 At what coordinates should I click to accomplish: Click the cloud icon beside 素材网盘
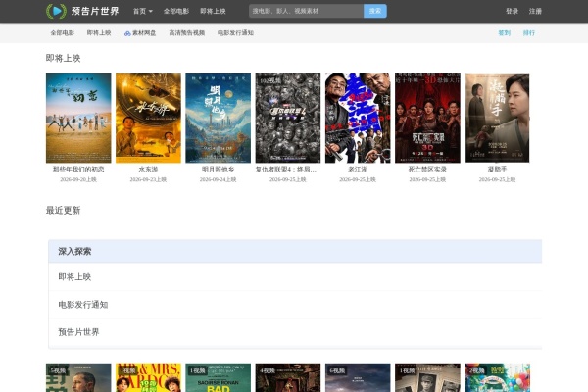127,33
